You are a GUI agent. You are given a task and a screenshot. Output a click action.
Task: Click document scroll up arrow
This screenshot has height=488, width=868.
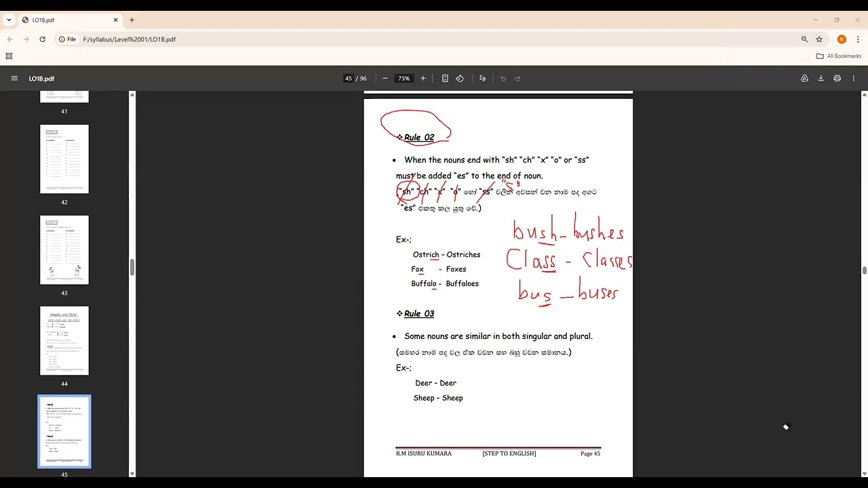pos(864,94)
